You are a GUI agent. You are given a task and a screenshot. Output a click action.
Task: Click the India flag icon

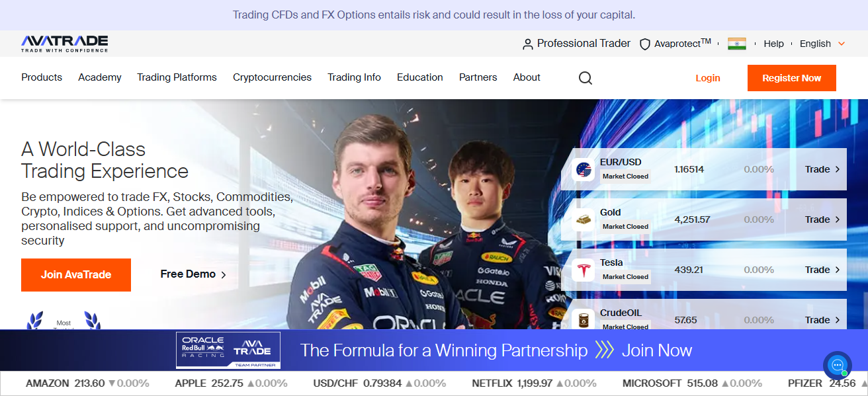[x=737, y=44]
